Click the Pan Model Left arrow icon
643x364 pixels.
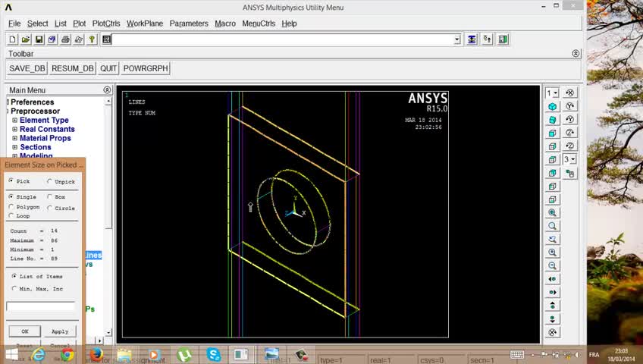click(x=552, y=279)
